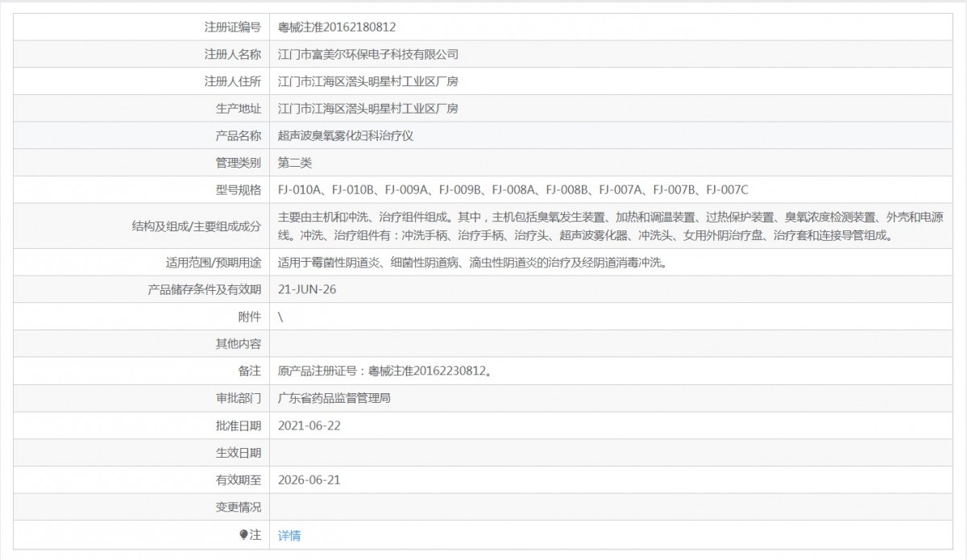Image resolution: width=967 pixels, height=560 pixels.
Task: Click the 其他内容 label
Action: [x=239, y=344]
